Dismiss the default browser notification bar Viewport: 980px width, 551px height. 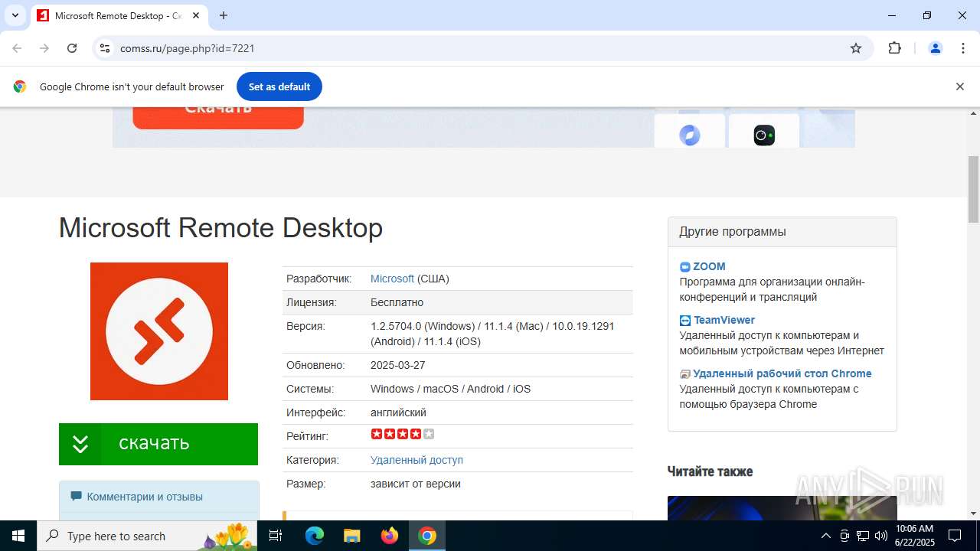959,86
